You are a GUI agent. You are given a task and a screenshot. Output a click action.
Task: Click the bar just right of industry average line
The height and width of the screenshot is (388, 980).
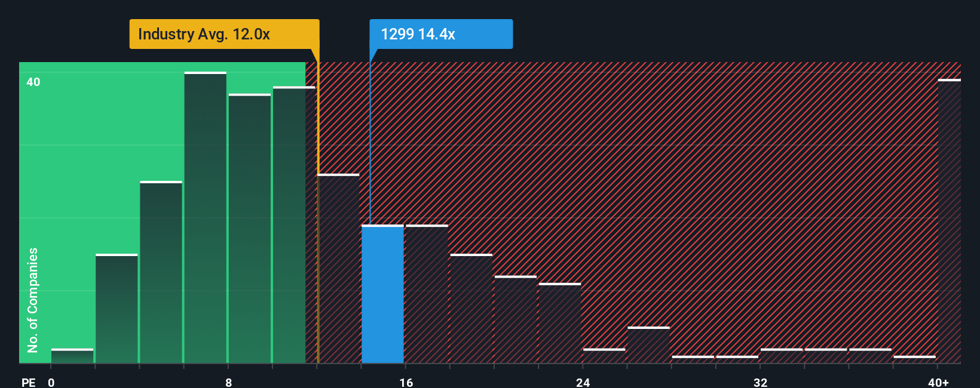pos(338,268)
